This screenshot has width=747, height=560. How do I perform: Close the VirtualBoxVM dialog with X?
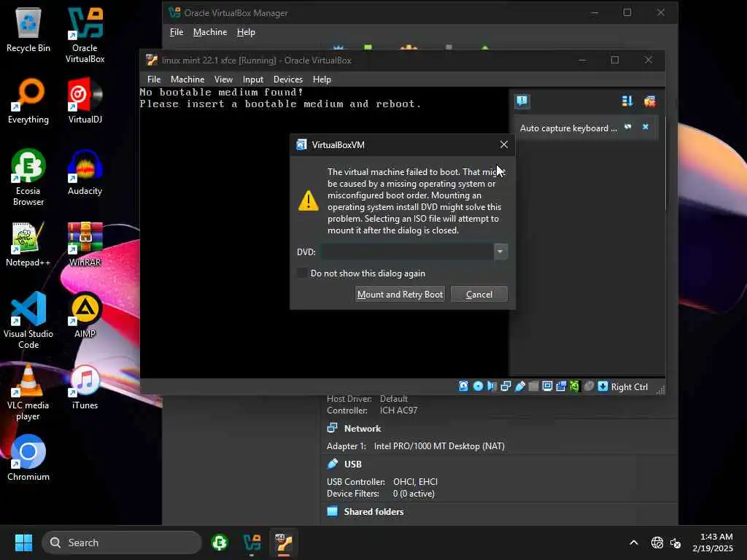coord(503,144)
